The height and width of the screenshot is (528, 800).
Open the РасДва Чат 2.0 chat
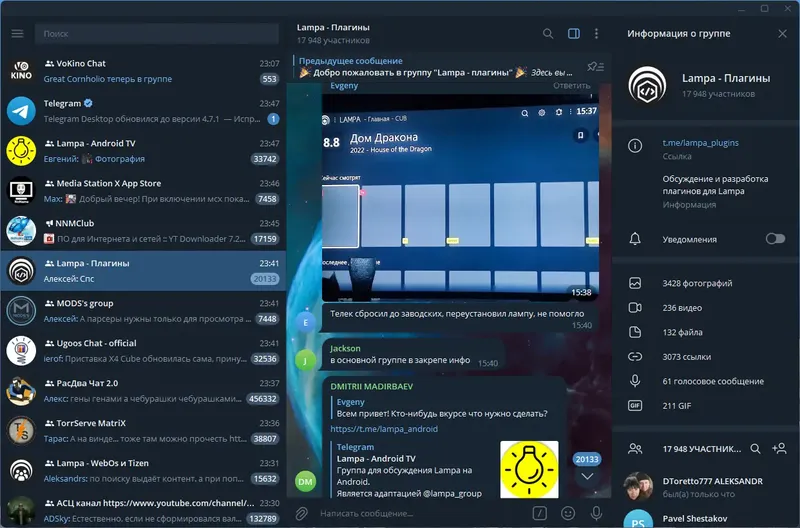point(143,391)
